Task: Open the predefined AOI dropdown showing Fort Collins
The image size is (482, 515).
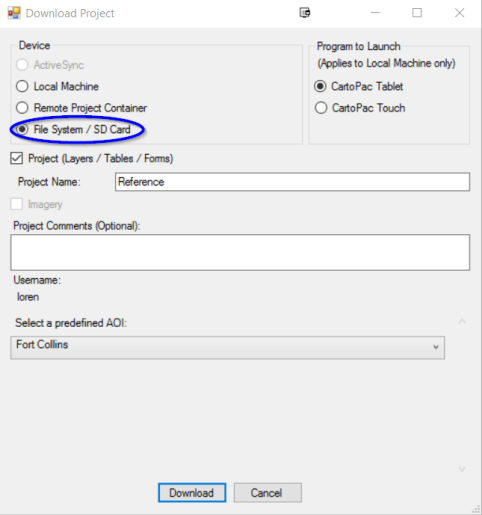Action: click(x=227, y=347)
